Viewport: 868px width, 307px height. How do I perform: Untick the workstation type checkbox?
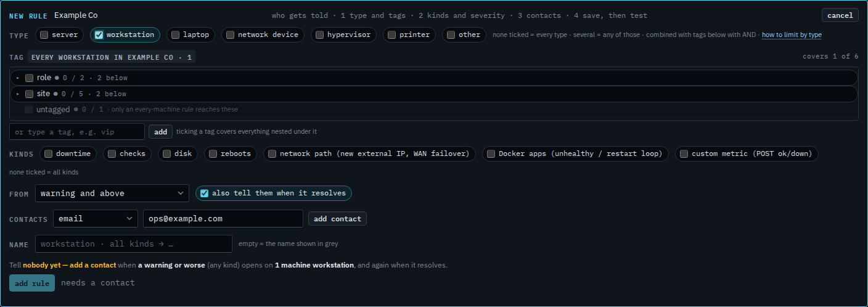coord(99,35)
